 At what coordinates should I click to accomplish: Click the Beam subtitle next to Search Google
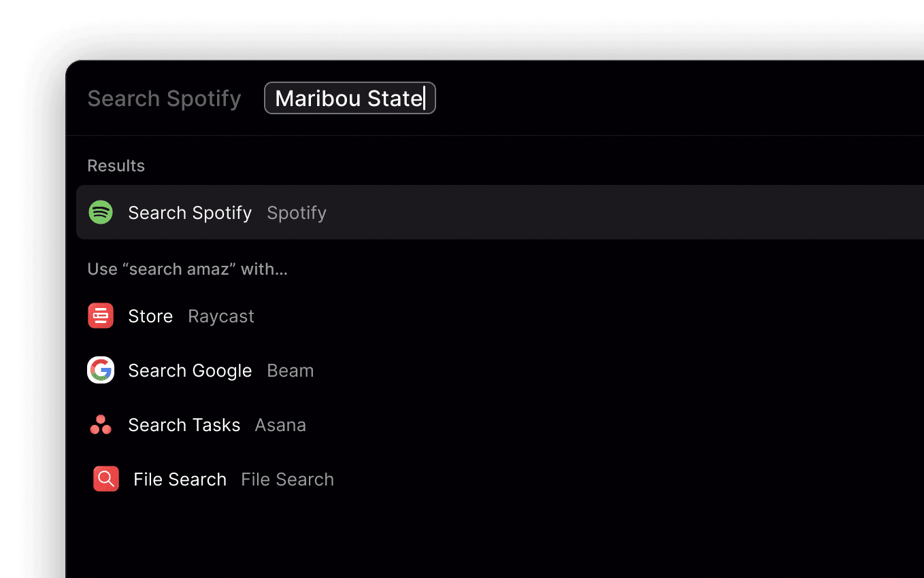[291, 371]
